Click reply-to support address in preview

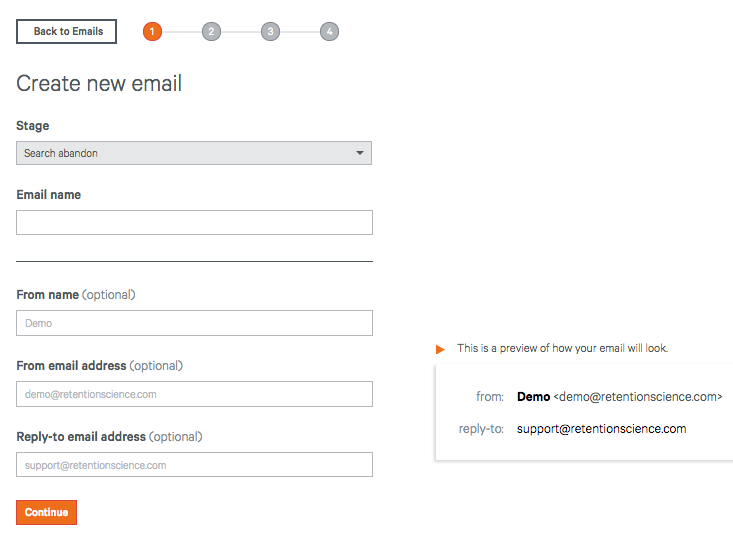tap(602, 429)
